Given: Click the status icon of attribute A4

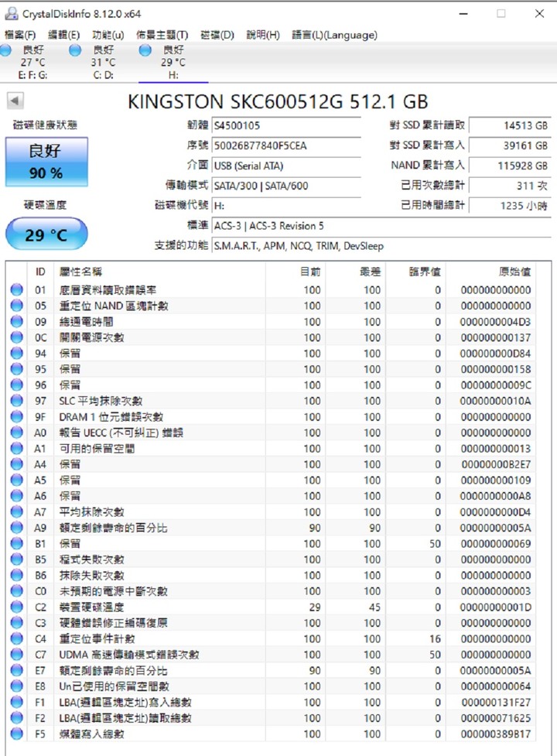Looking at the screenshot, I should tap(17, 464).
